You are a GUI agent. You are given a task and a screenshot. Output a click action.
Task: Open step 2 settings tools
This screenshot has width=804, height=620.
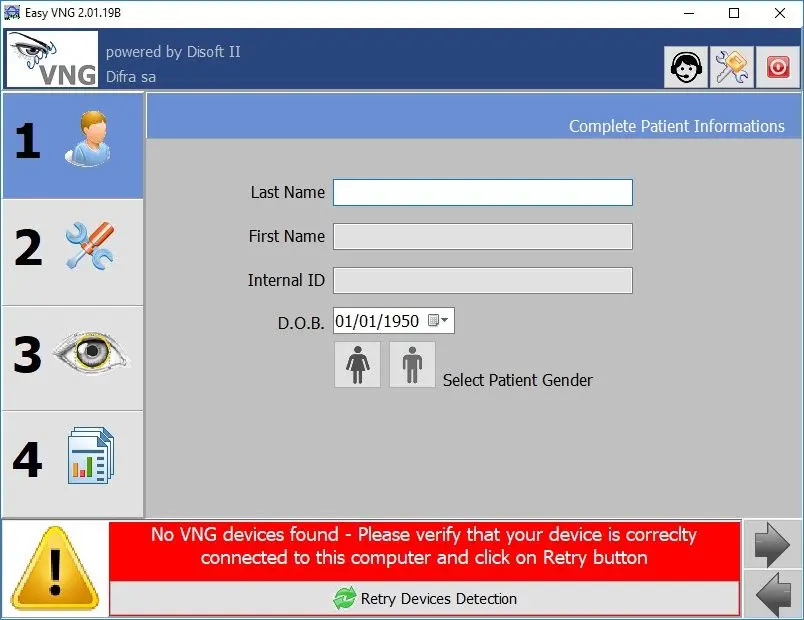[x=73, y=251]
